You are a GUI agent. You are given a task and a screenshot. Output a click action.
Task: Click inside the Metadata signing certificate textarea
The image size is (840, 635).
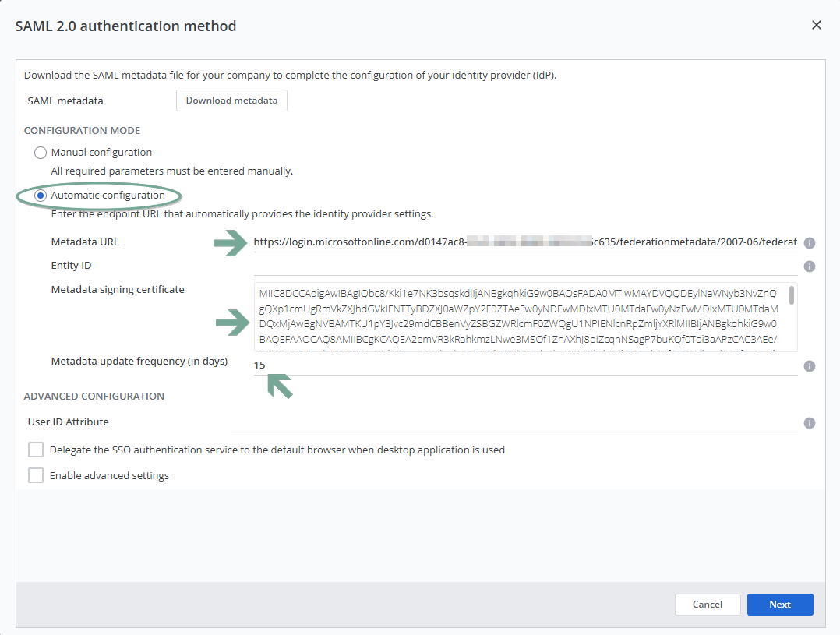pyautogui.click(x=517, y=317)
